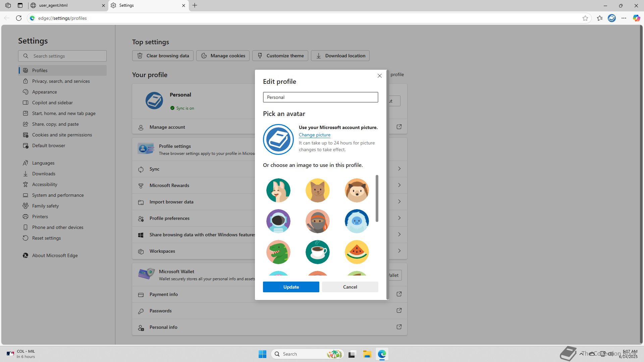The height and width of the screenshot is (362, 644).
Task: Open the tab actions menu icon
Action: tap(20, 5)
